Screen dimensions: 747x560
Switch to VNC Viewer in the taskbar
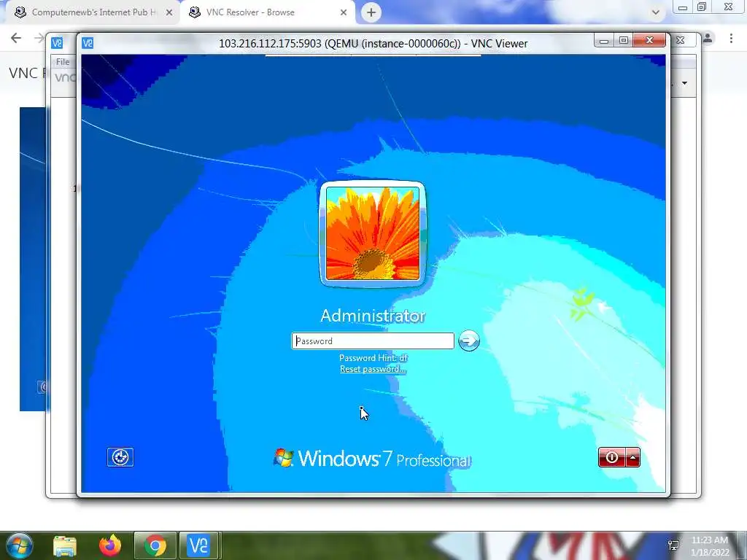[198, 545]
